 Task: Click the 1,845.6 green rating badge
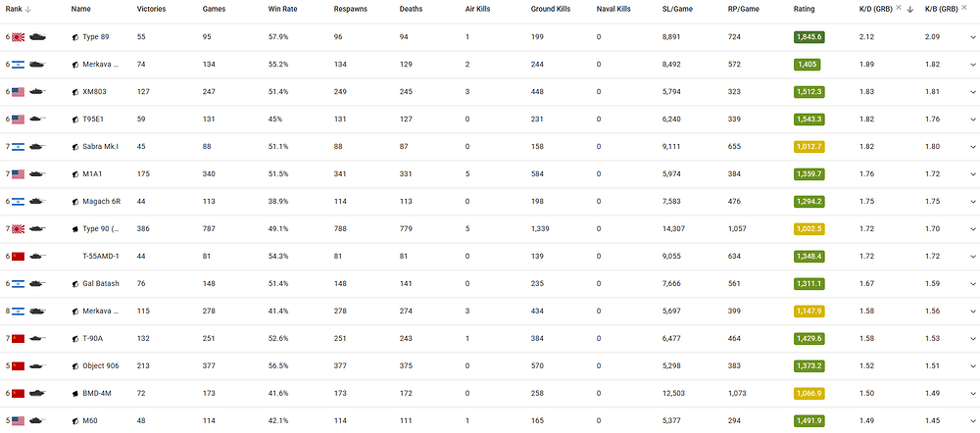[809, 37]
